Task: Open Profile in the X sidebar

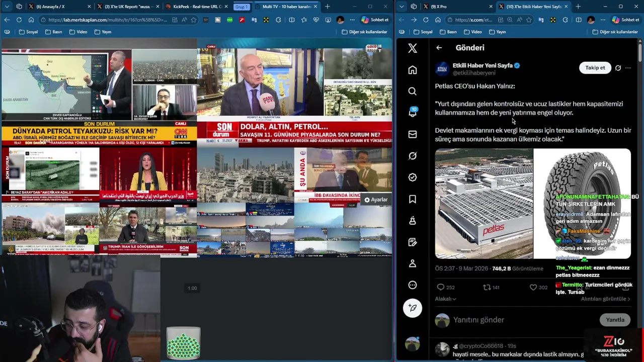Action: pyautogui.click(x=413, y=263)
